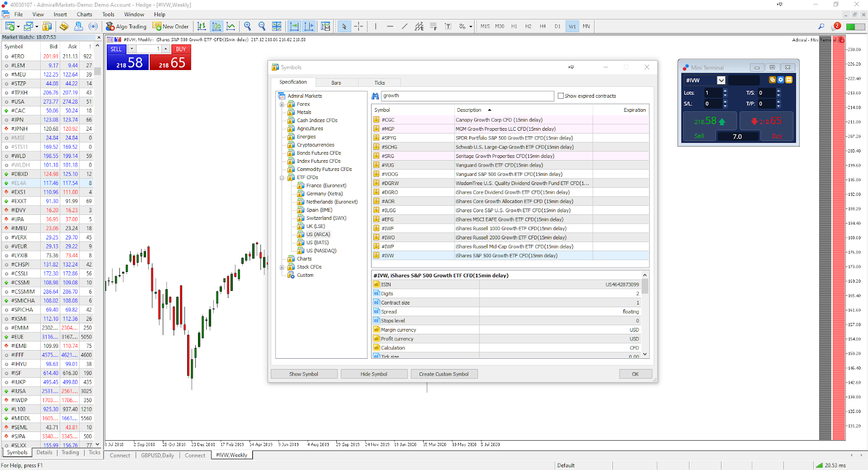
Task: Click OK in Symbols dialog
Action: pyautogui.click(x=635, y=374)
